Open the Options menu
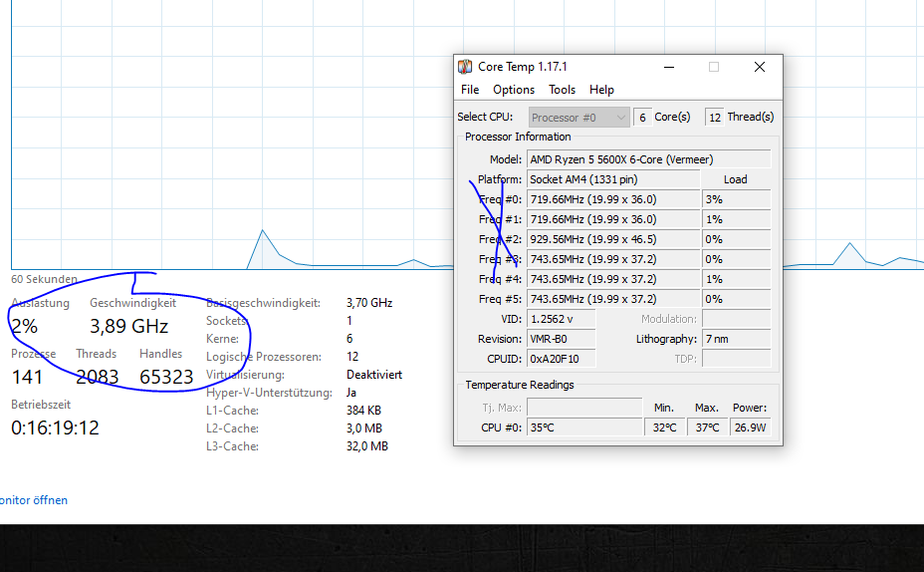924x572 pixels. (x=514, y=90)
